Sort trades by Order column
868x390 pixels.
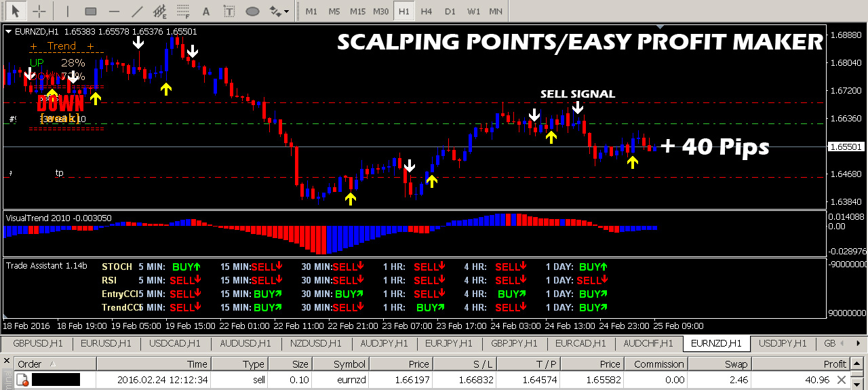click(55, 364)
